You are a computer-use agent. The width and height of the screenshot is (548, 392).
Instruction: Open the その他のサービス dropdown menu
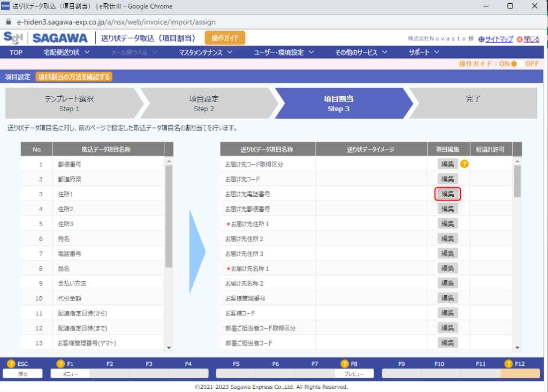(361, 52)
